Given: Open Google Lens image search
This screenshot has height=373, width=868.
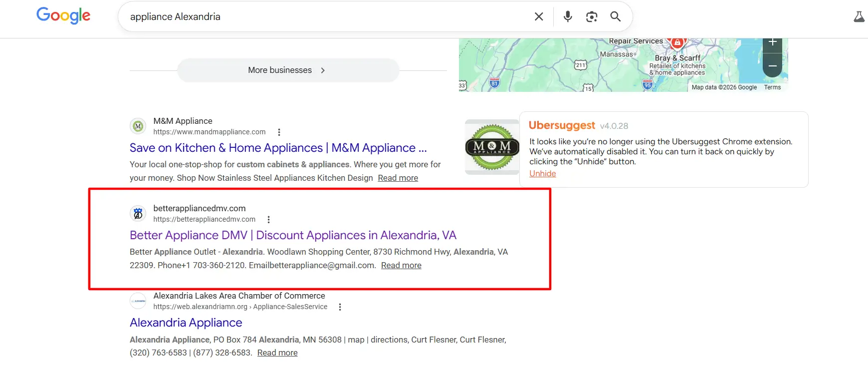Looking at the screenshot, I should pos(592,16).
